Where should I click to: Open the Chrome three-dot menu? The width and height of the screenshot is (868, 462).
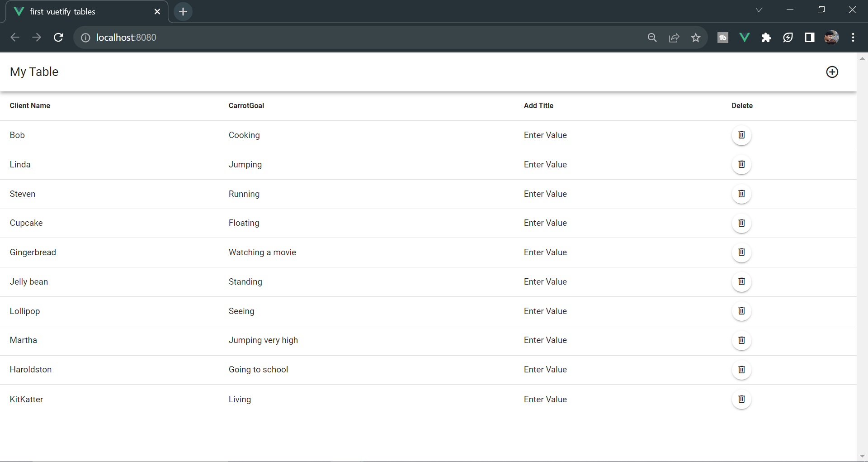pos(854,37)
